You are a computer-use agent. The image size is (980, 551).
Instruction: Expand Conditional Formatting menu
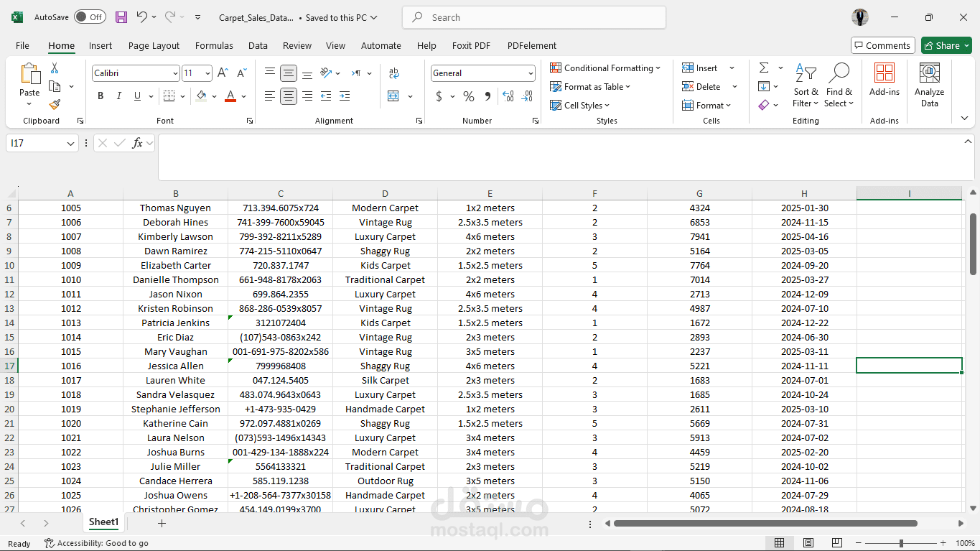(x=605, y=68)
